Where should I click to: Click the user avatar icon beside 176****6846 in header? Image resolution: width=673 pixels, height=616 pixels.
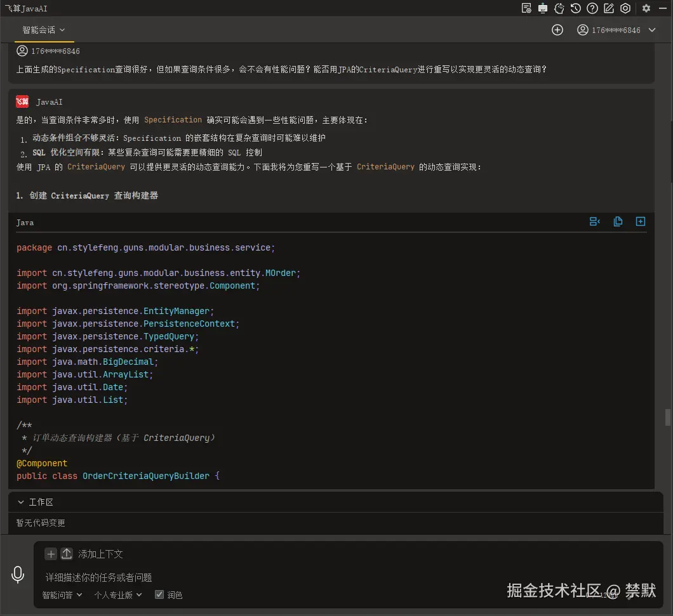pos(582,30)
